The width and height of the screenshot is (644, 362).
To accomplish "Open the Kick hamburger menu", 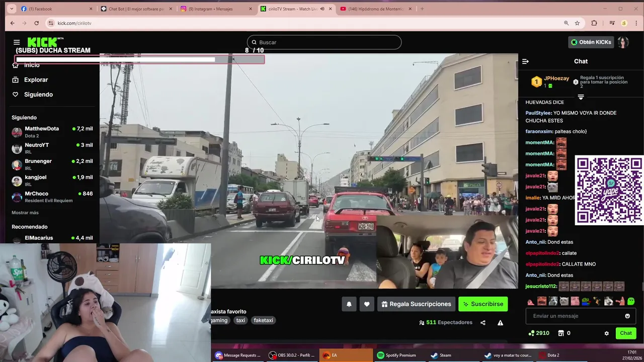I will click(17, 42).
